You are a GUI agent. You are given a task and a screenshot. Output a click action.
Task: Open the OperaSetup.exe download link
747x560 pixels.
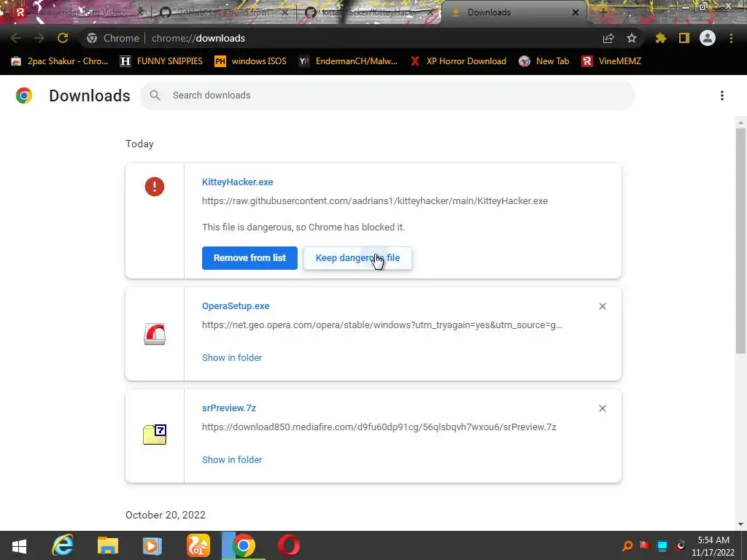tap(236, 306)
